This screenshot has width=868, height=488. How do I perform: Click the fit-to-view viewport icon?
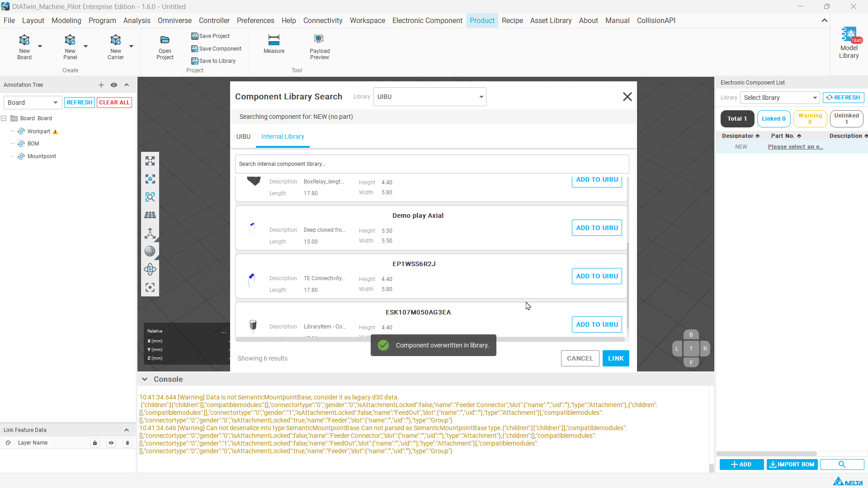(150, 161)
